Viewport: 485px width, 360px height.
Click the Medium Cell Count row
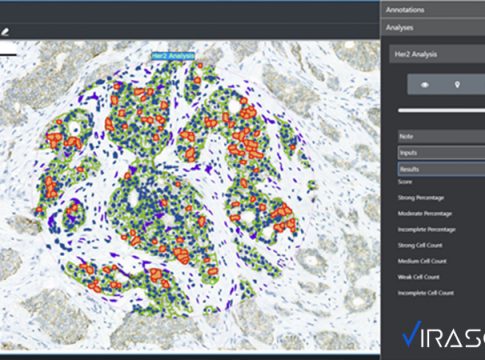click(x=422, y=261)
